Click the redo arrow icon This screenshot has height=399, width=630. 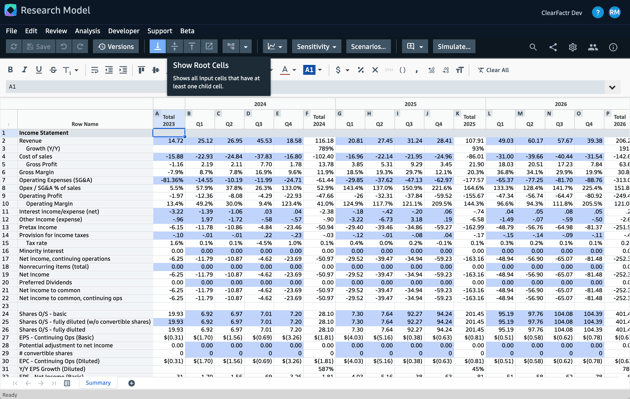point(80,47)
